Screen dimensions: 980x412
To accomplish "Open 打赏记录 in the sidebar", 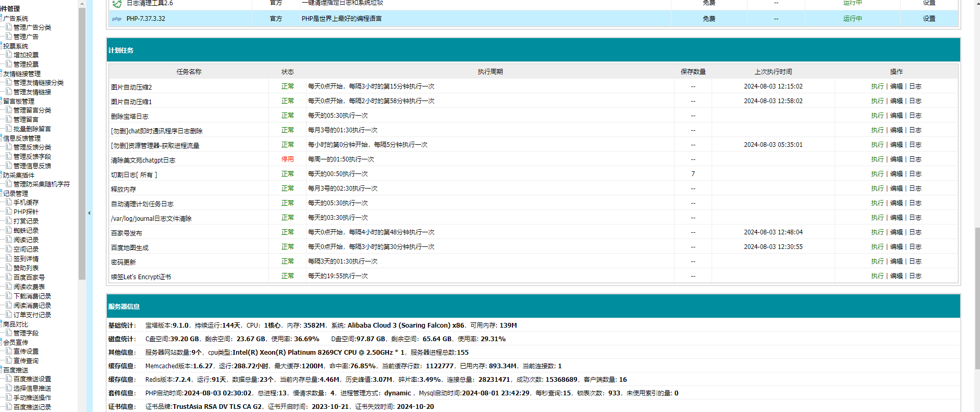I will (x=26, y=221).
